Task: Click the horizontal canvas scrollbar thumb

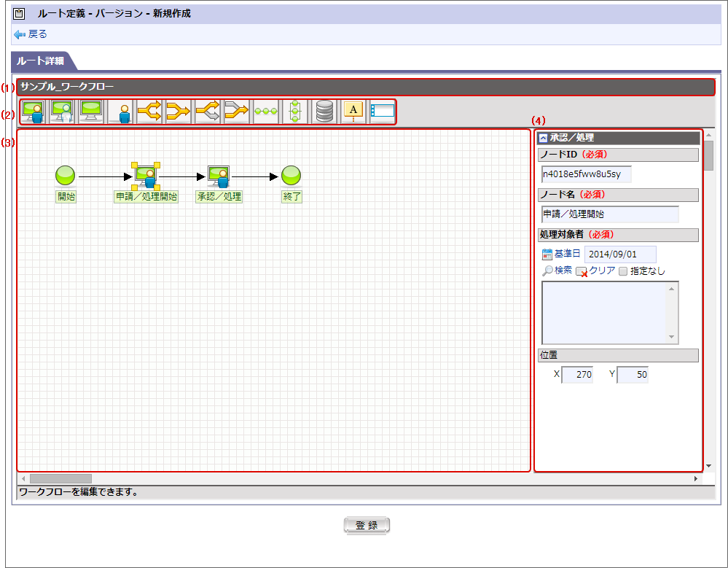Action: [60, 478]
